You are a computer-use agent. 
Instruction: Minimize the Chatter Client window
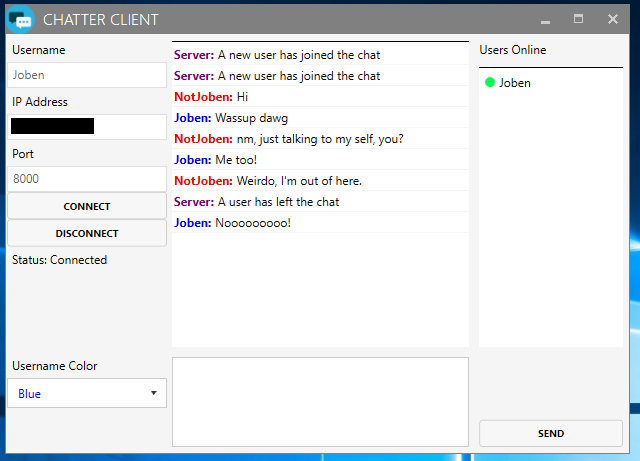coord(545,20)
